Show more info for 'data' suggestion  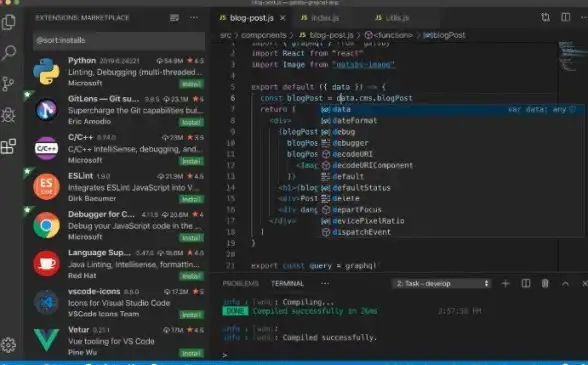tap(572, 110)
